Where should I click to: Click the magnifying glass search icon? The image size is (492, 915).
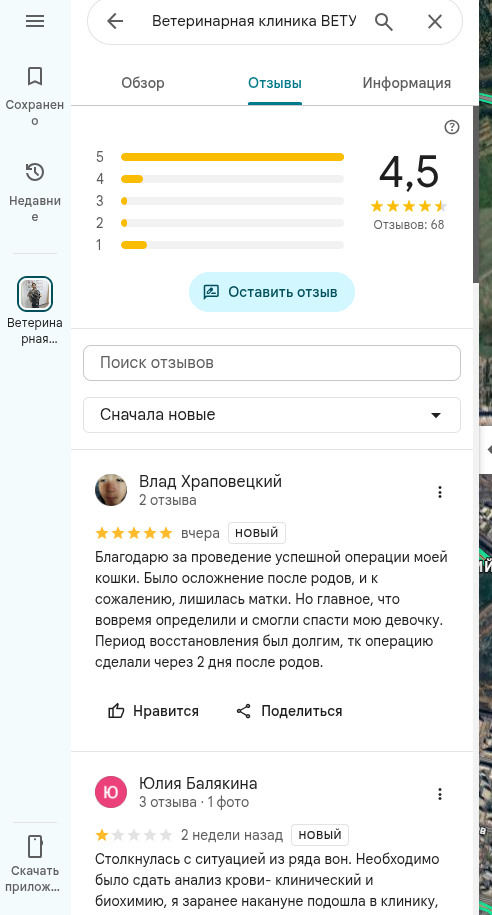click(383, 22)
